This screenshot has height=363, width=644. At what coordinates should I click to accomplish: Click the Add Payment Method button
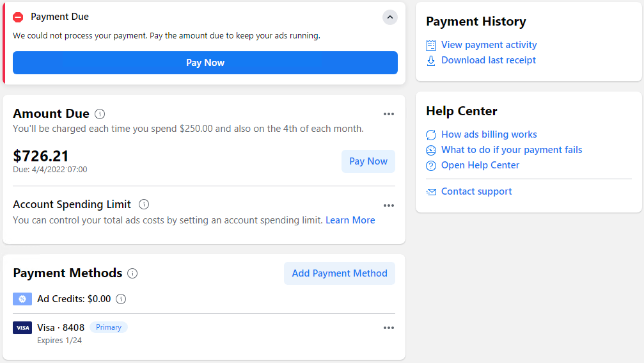coord(340,273)
